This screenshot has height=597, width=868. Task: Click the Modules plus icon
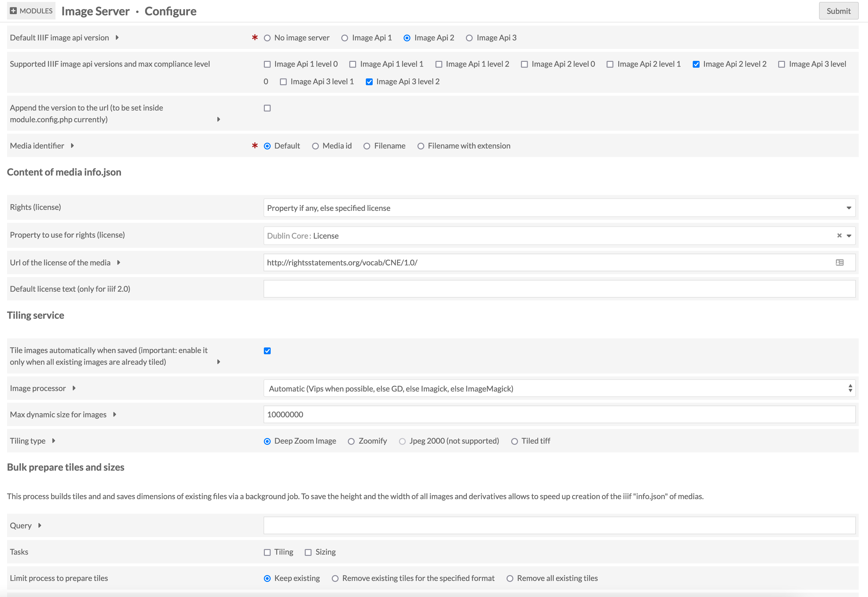click(x=13, y=11)
